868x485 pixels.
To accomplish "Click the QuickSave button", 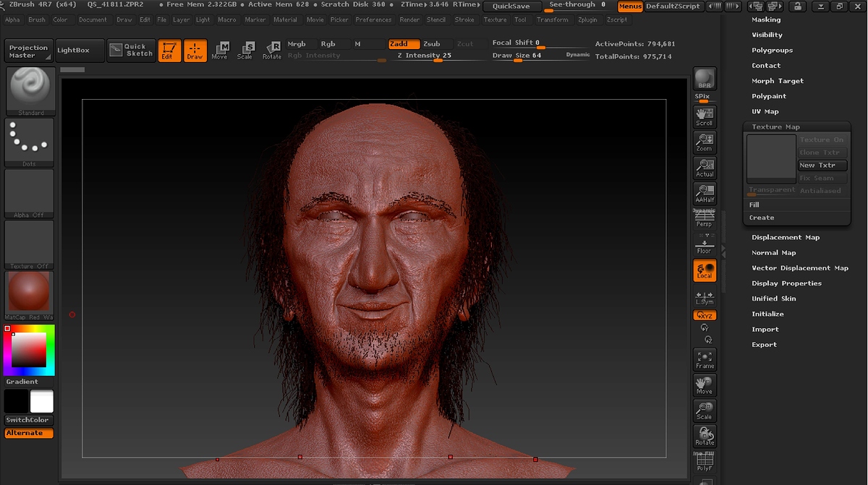I will tap(511, 6).
